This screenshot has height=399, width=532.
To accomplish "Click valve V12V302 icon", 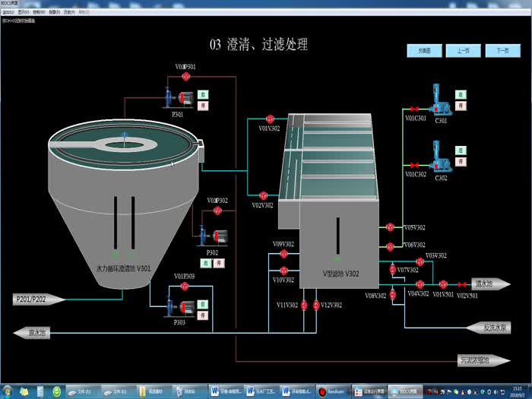I will [316, 305].
